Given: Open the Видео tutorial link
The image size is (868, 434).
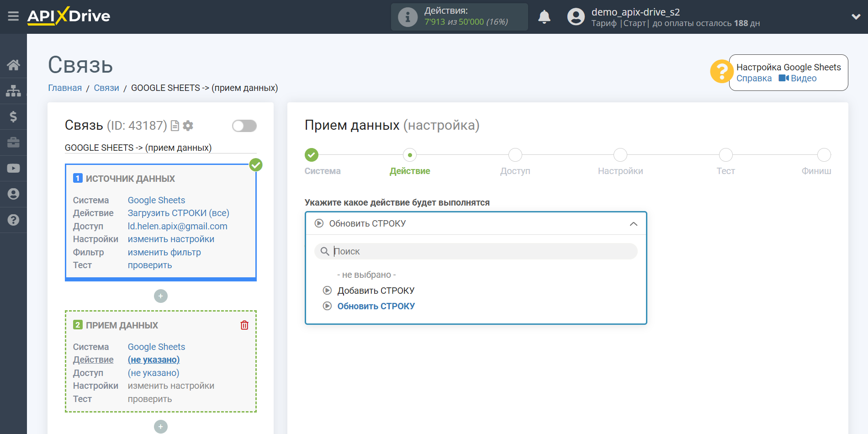Looking at the screenshot, I should (x=798, y=79).
